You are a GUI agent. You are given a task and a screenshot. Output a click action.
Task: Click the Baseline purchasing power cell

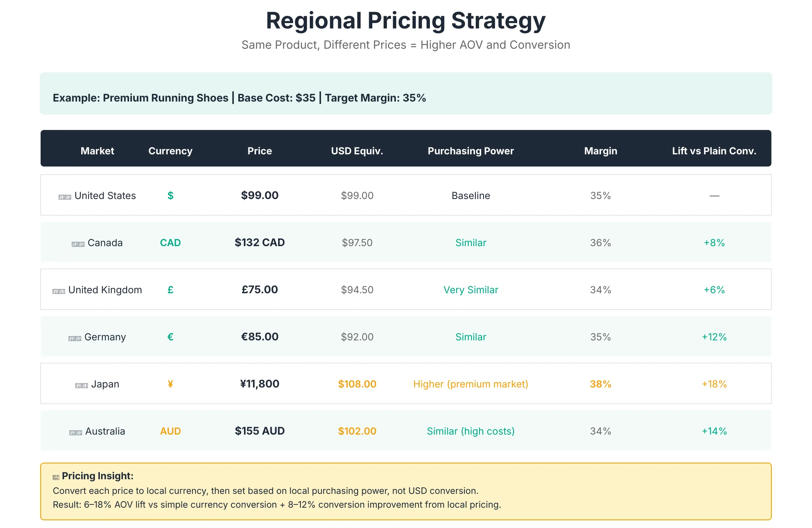(471, 195)
